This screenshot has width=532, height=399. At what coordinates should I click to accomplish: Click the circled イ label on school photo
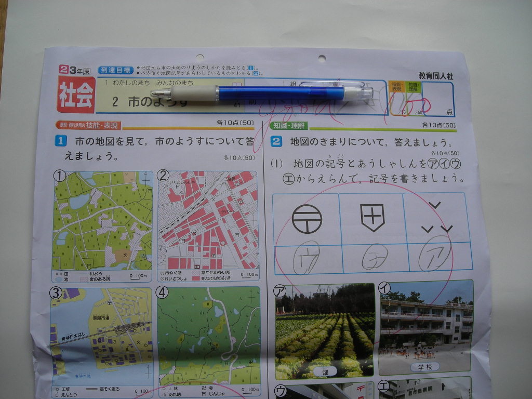(385, 287)
